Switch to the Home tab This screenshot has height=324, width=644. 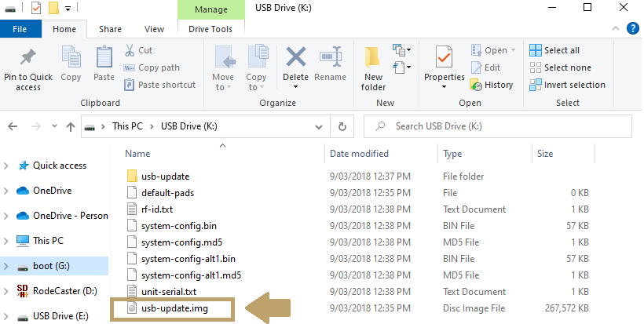(64, 29)
